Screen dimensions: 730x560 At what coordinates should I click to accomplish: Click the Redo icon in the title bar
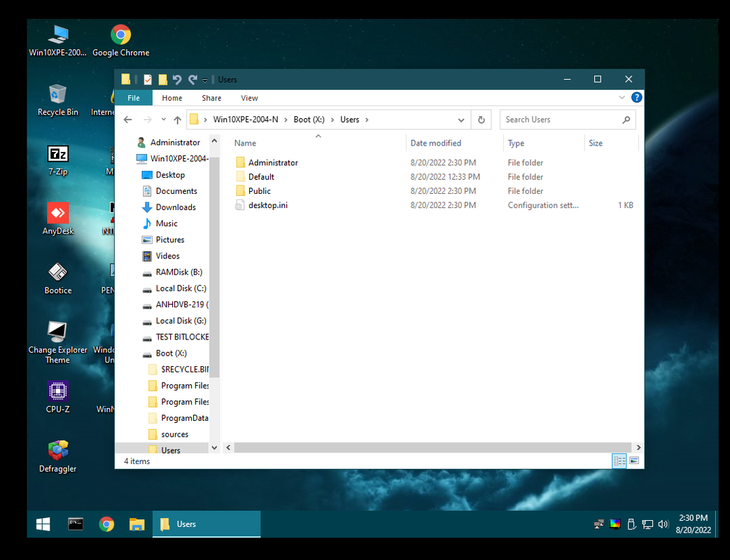point(192,80)
